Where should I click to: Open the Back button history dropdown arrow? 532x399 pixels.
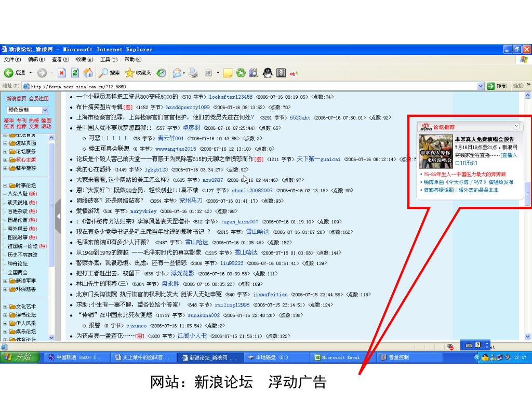(31, 73)
